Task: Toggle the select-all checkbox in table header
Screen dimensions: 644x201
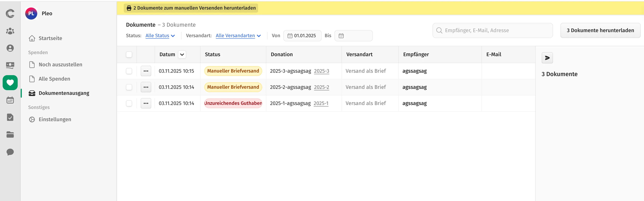Action: [x=129, y=54]
